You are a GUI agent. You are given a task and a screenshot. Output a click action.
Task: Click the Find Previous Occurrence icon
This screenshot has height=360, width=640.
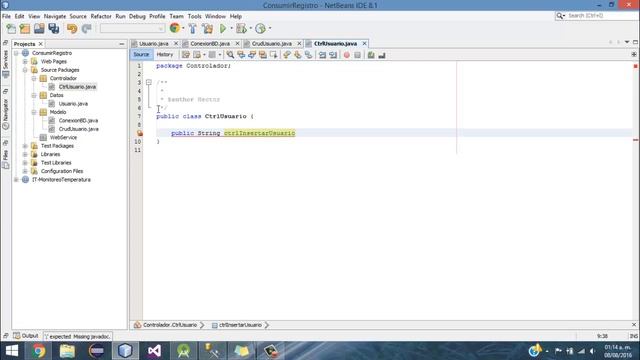[x=241, y=55]
